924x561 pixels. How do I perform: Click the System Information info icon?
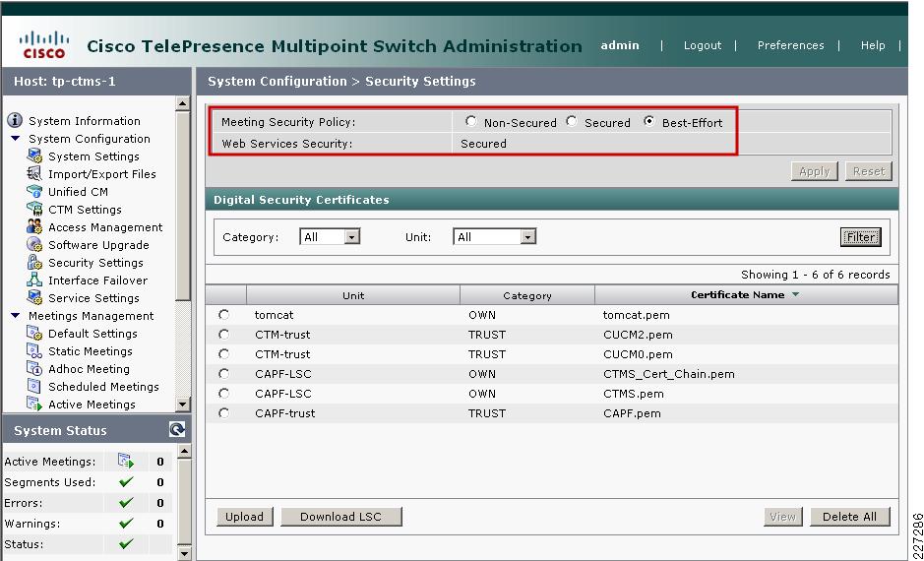coord(15,121)
